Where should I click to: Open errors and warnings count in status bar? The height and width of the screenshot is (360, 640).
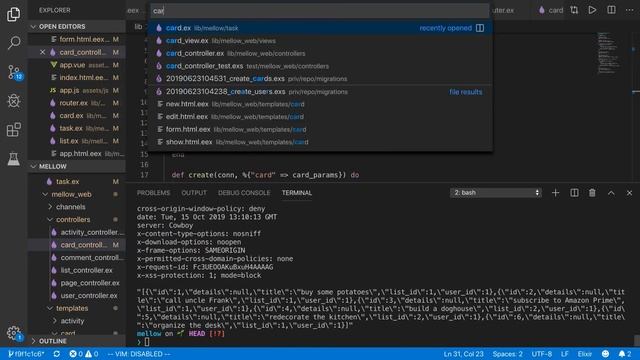tap(84, 354)
